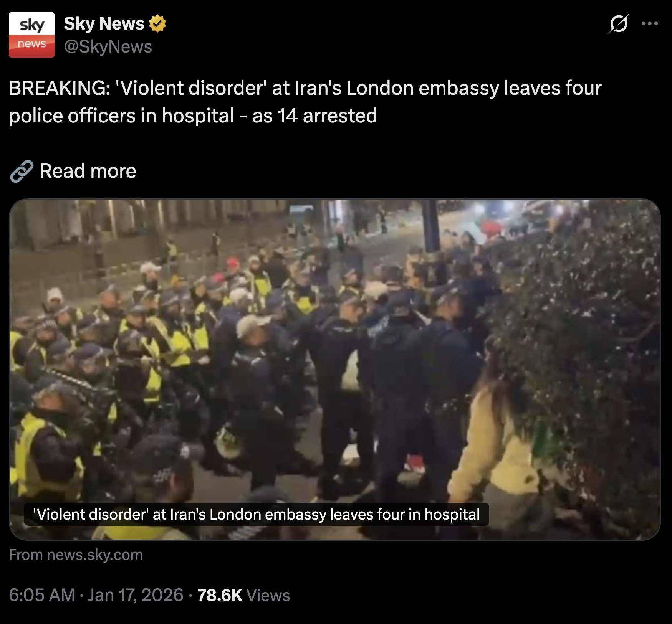Select the 78.6K view count

220,595
